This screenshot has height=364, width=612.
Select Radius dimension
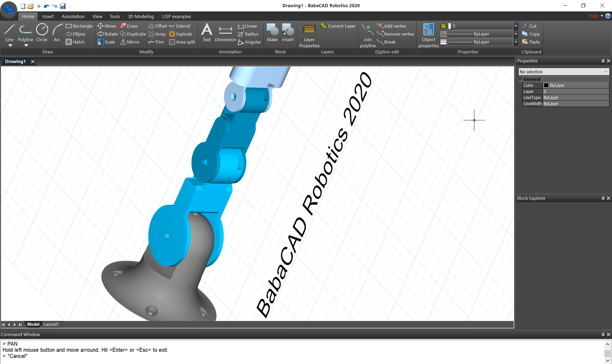(x=248, y=34)
